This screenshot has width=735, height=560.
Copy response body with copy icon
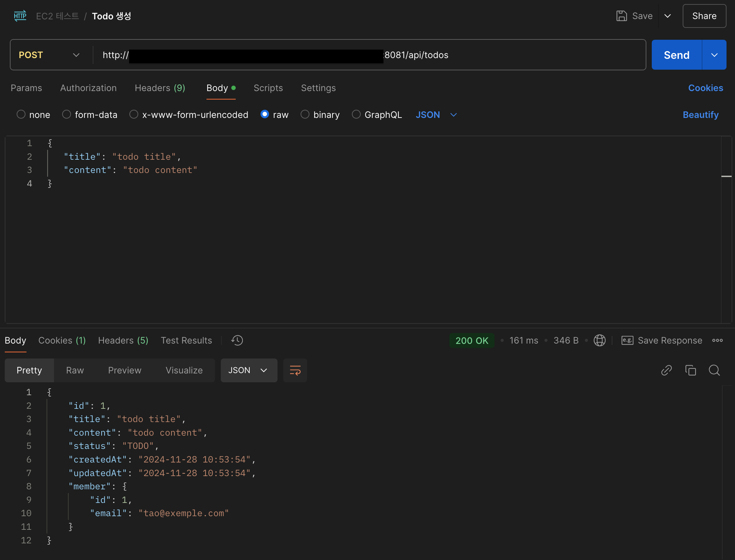[x=691, y=370]
